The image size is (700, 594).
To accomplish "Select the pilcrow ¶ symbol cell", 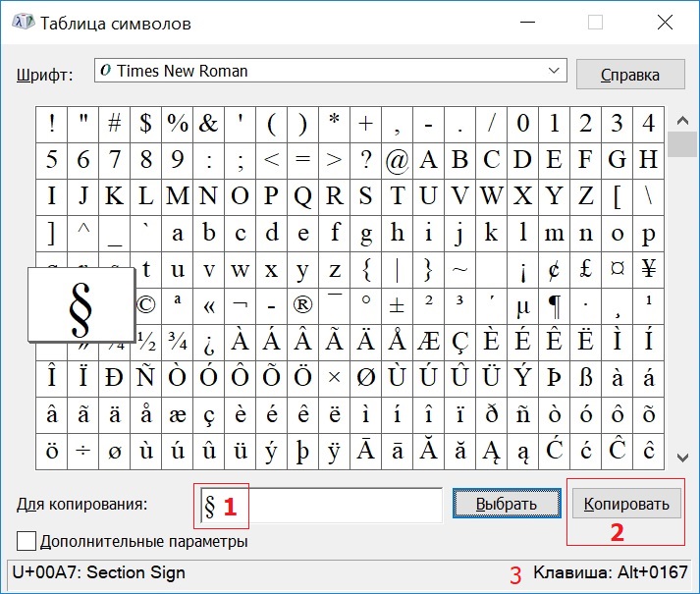I will [554, 306].
